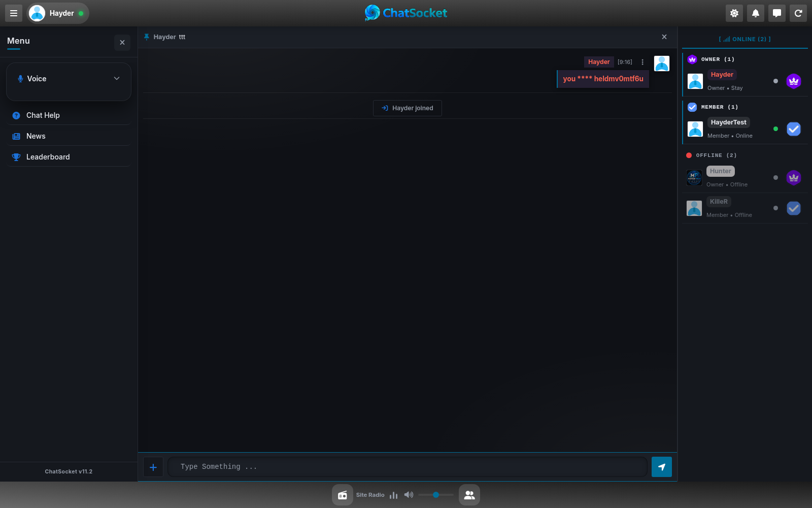The height and width of the screenshot is (508, 812).
Task: Click the radio equalizer bars icon
Action: click(393, 495)
